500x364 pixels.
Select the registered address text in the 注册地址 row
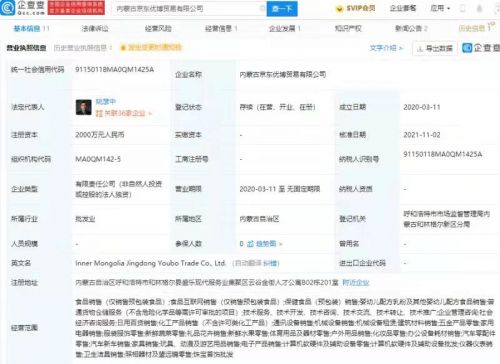click(x=207, y=283)
